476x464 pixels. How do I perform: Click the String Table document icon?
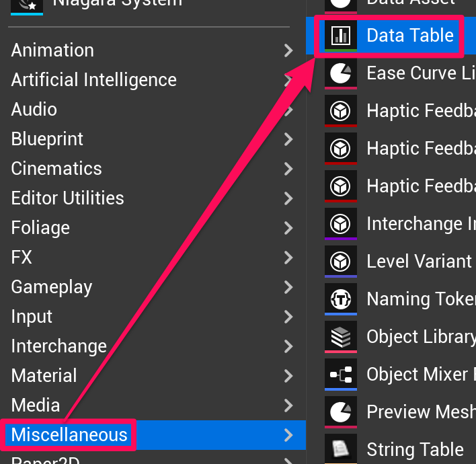tap(341, 449)
